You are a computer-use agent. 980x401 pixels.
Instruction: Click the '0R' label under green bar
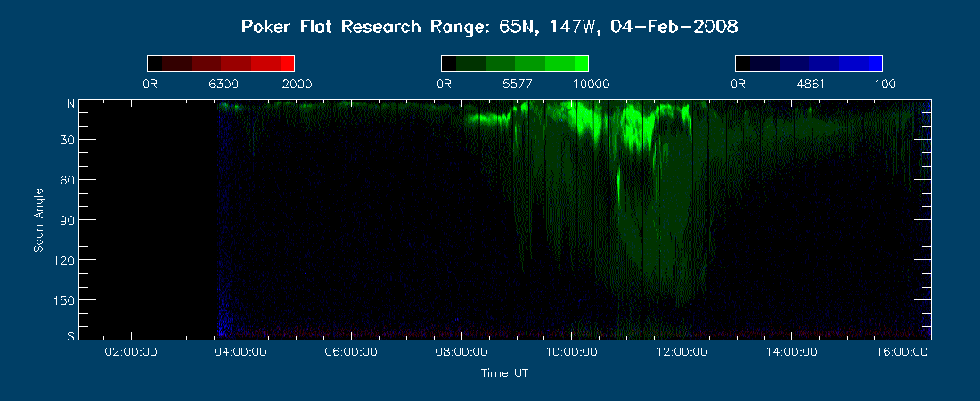click(x=444, y=85)
